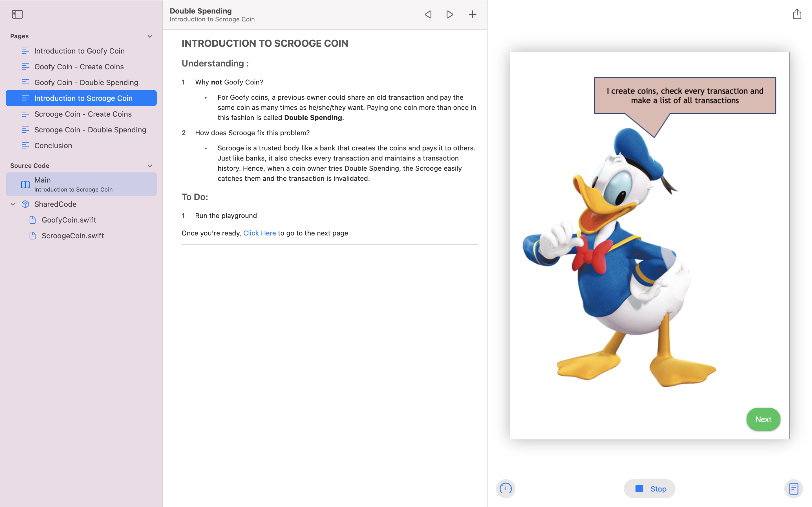Viewport: 812px width, 507px height.
Task: Click the SharedCode package icon
Action: [x=25, y=204]
